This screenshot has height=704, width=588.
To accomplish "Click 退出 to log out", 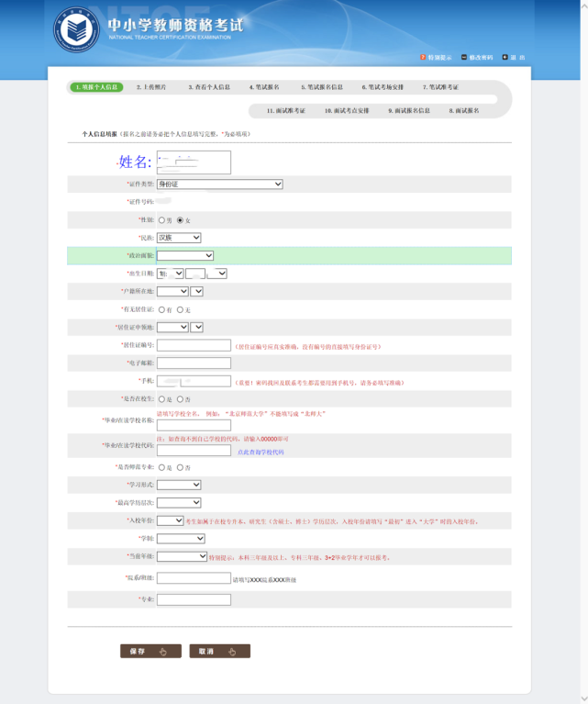I will point(514,58).
